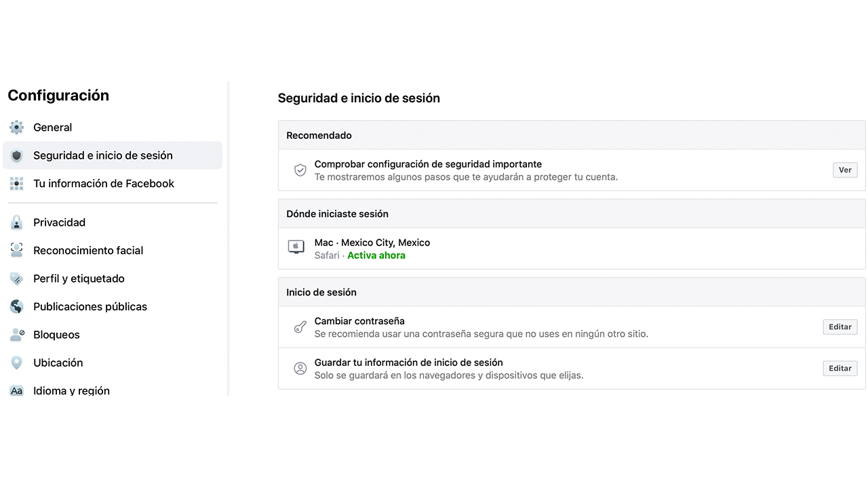Click Comprobar configuración de seguridad importante
Image resolution: width=868 pixels, height=488 pixels.
[428, 164]
